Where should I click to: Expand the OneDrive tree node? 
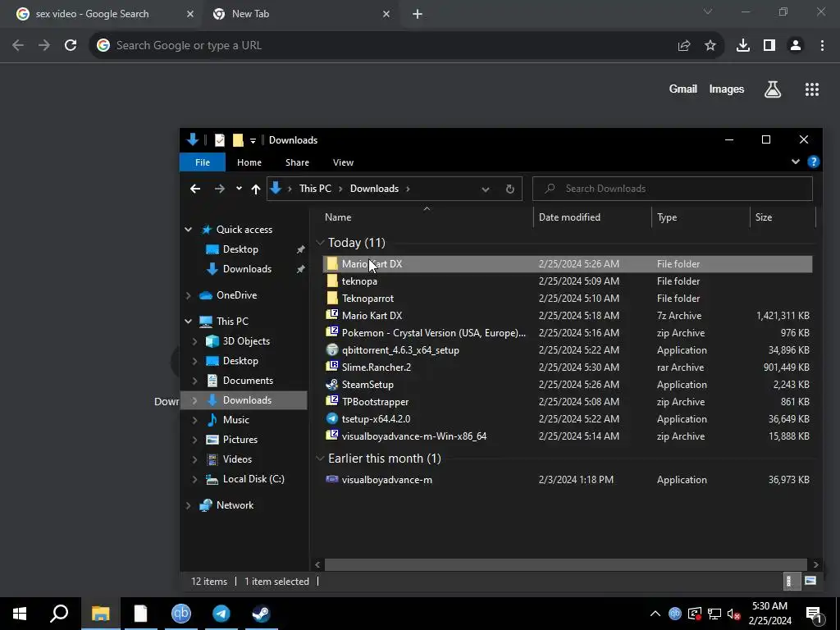pos(188,295)
